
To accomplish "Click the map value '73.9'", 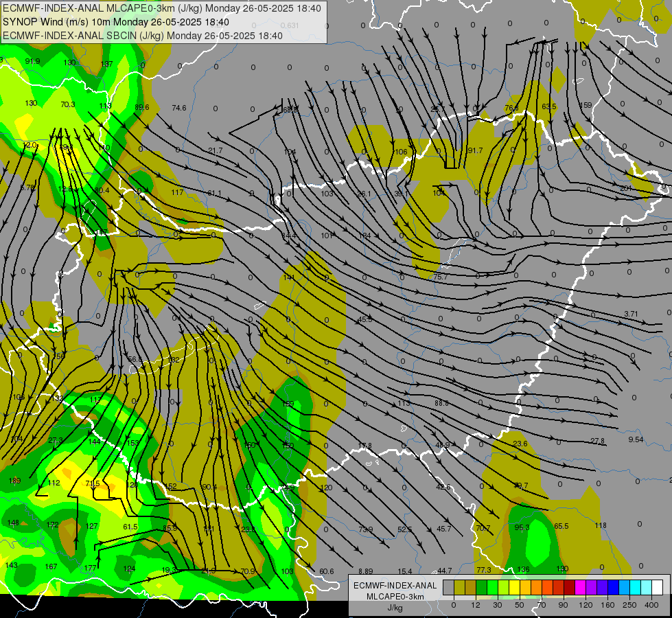I will pyautogui.click(x=366, y=529).
